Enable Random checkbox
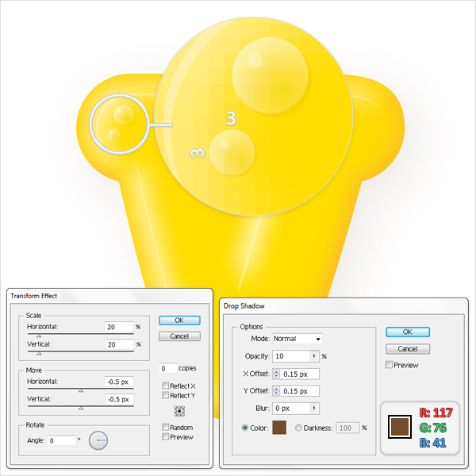476x476 pixels. 166,427
